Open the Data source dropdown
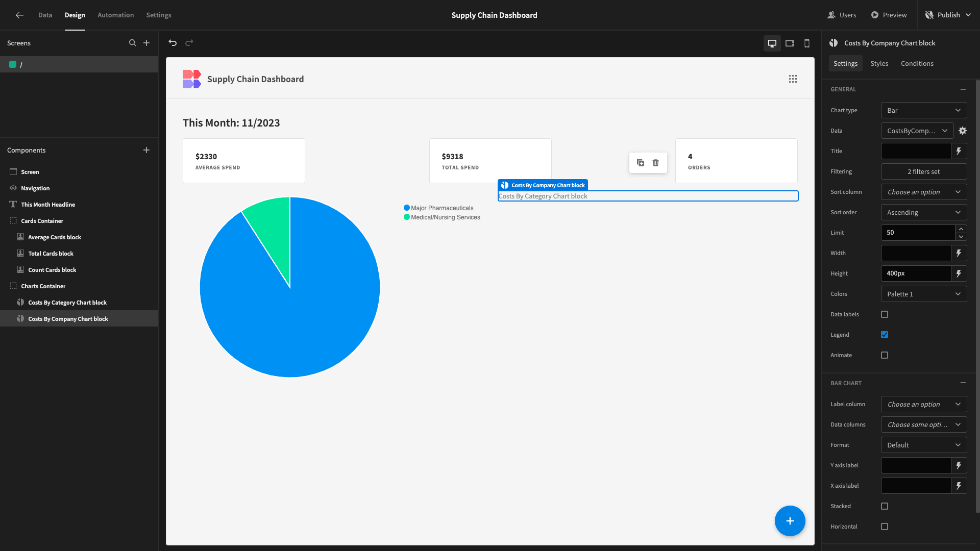Image resolution: width=980 pixels, height=551 pixels. click(x=917, y=131)
